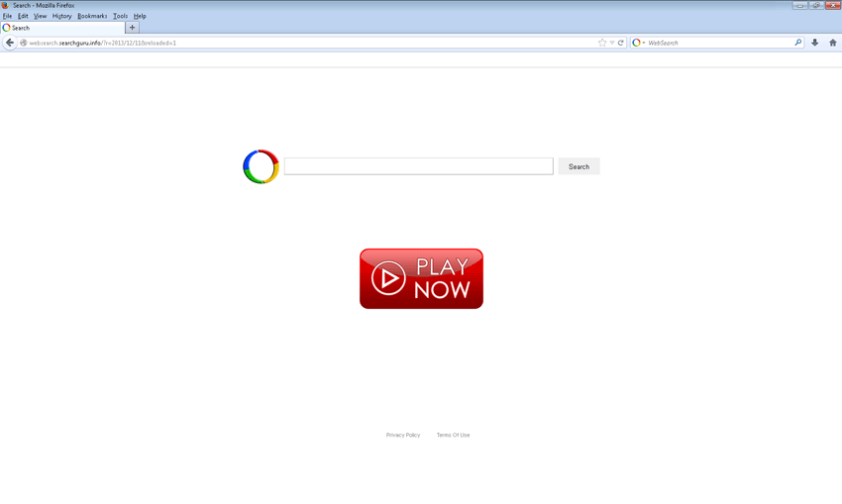The image size is (842, 504).
Task: Click the red PLAY NOW banner
Action: coord(421,278)
